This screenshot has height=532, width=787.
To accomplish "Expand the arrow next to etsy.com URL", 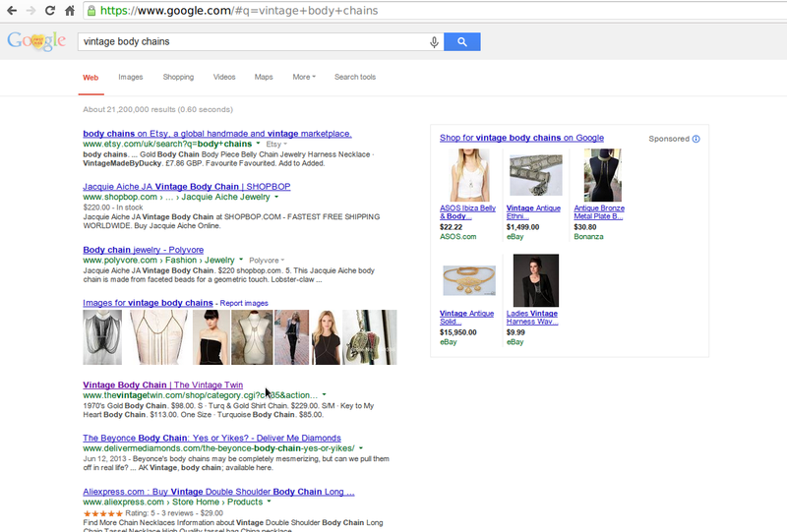I will click(x=258, y=144).
